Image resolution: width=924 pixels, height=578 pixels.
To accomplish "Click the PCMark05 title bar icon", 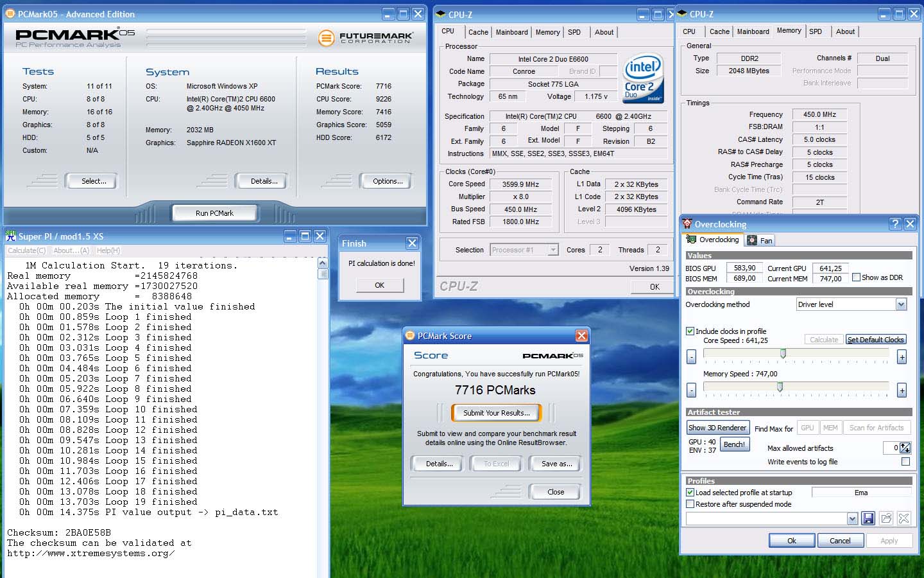I will click(x=10, y=13).
